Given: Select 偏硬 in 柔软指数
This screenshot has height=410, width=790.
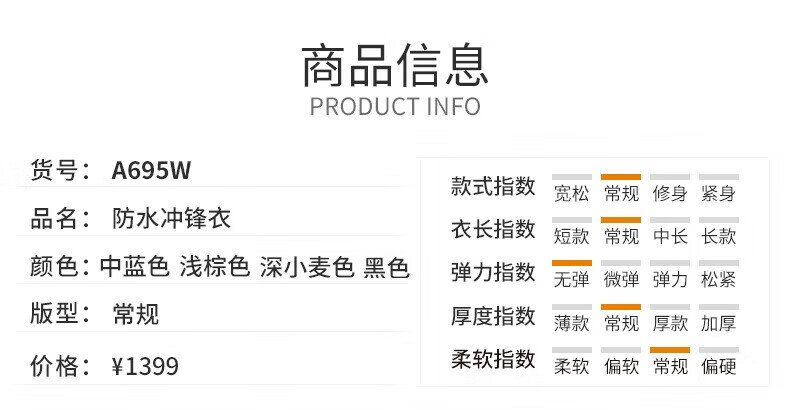Looking at the screenshot, I should (x=718, y=367).
